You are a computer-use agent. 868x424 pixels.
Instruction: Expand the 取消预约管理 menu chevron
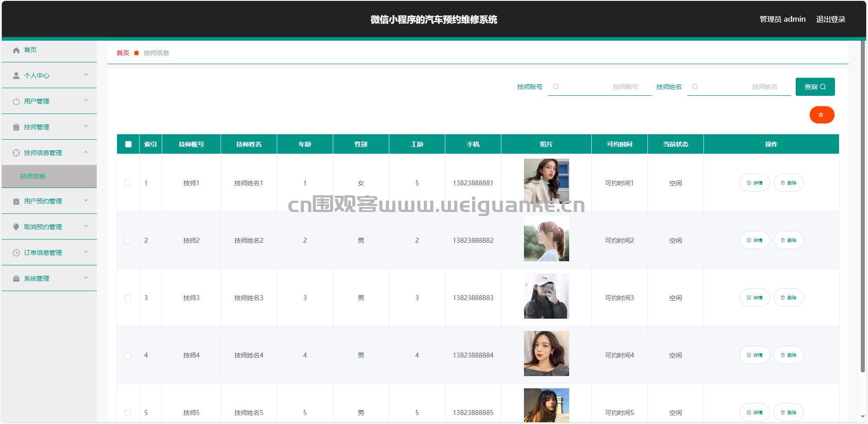click(x=86, y=226)
